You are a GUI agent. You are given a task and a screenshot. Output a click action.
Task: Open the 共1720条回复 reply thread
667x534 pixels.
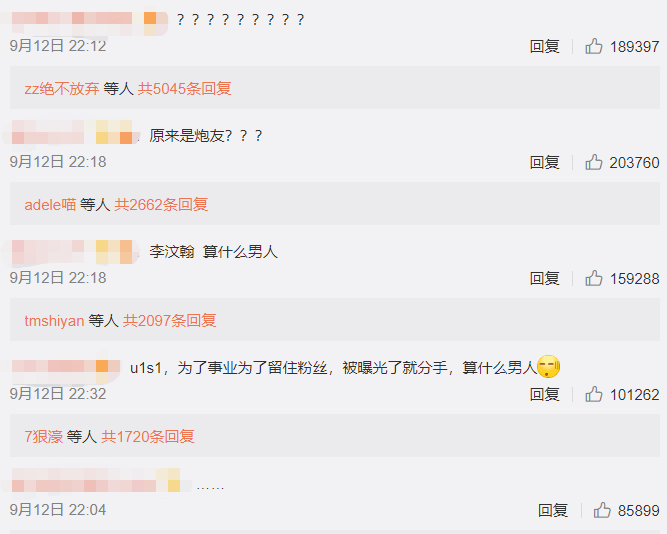coord(148,437)
